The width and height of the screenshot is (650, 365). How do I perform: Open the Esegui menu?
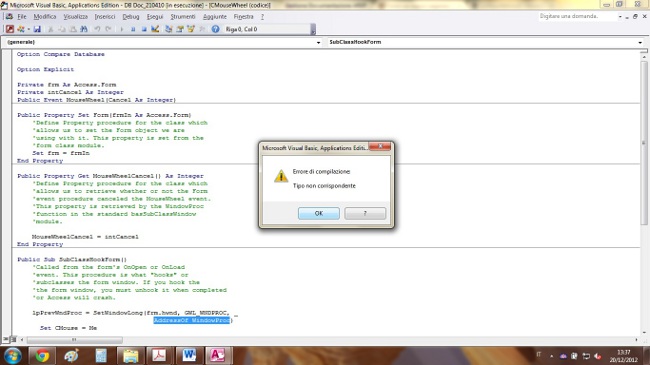[155, 17]
